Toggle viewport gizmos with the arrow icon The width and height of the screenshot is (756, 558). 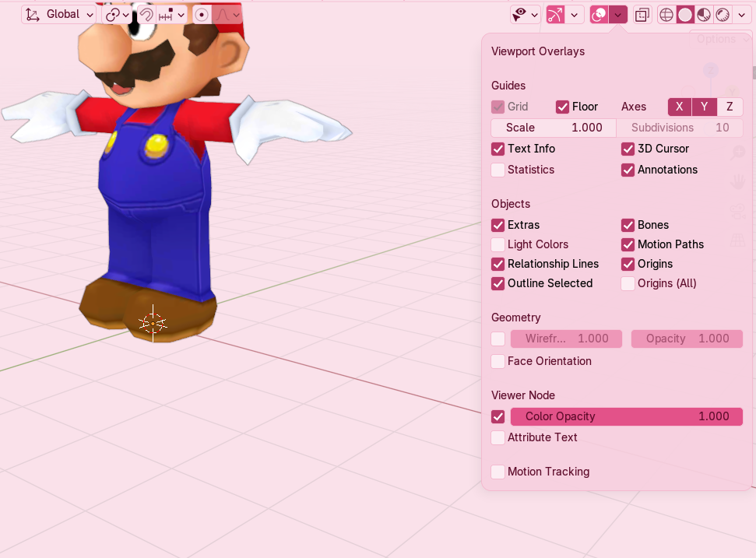point(555,15)
